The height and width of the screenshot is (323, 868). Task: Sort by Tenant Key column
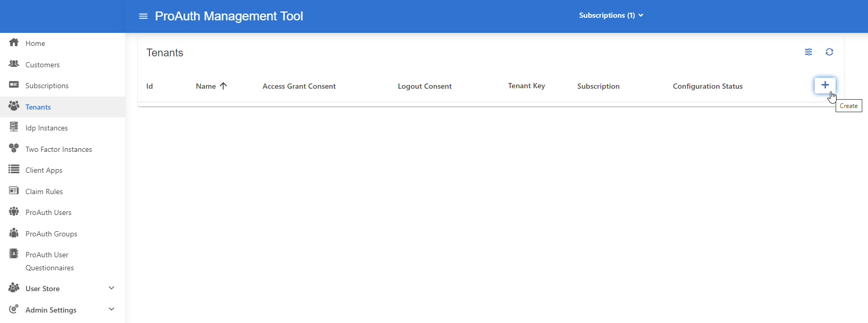(526, 86)
